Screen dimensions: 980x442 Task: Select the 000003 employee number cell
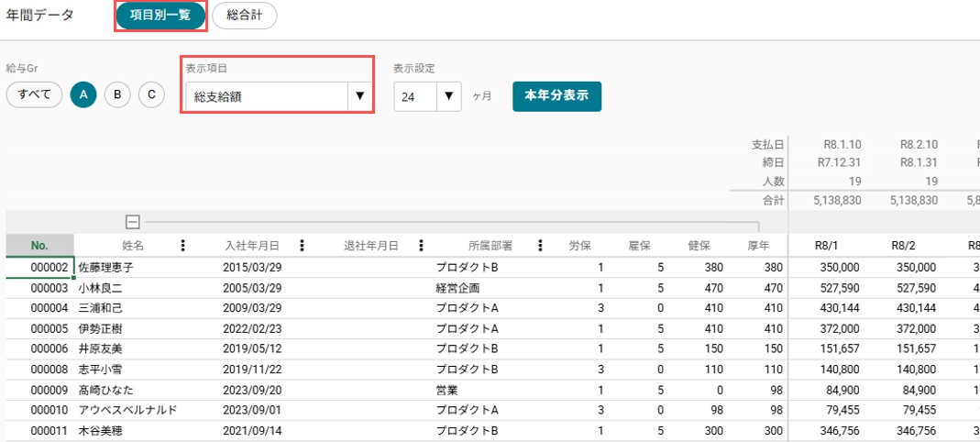[49, 288]
